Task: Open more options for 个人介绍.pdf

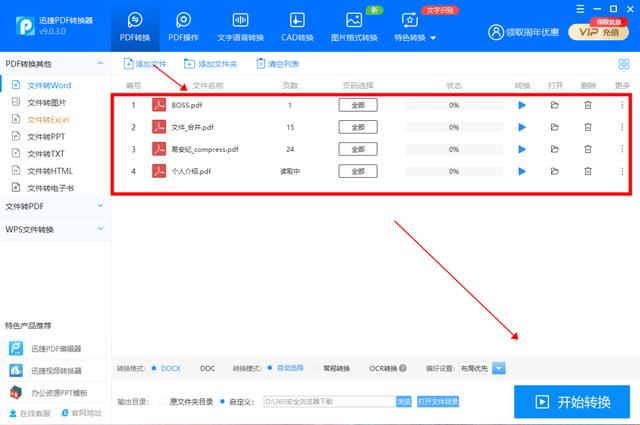Action: 622,171
